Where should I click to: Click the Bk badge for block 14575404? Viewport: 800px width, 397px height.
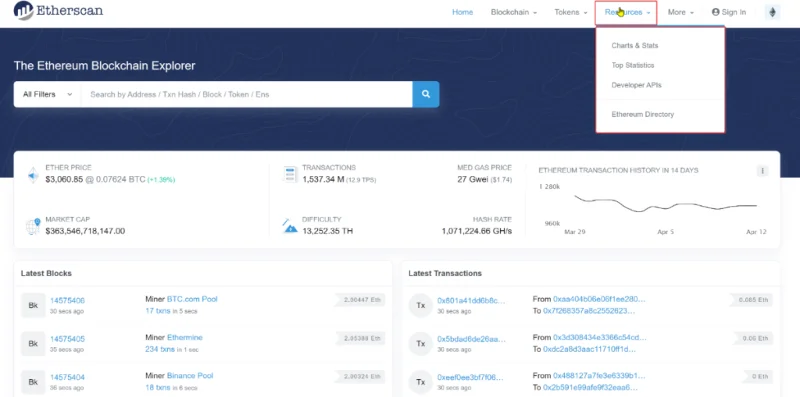(x=33, y=382)
